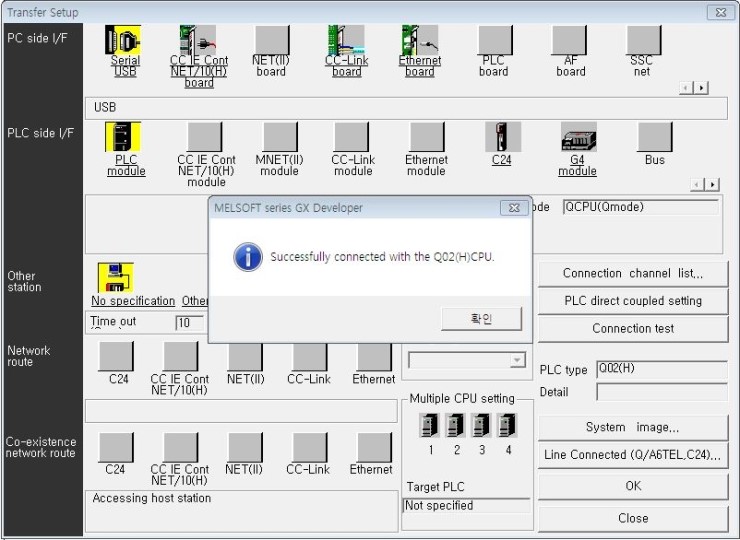Click the QCPU(Qmode) mode field
Viewport: 740px width, 540px height.
click(641, 207)
